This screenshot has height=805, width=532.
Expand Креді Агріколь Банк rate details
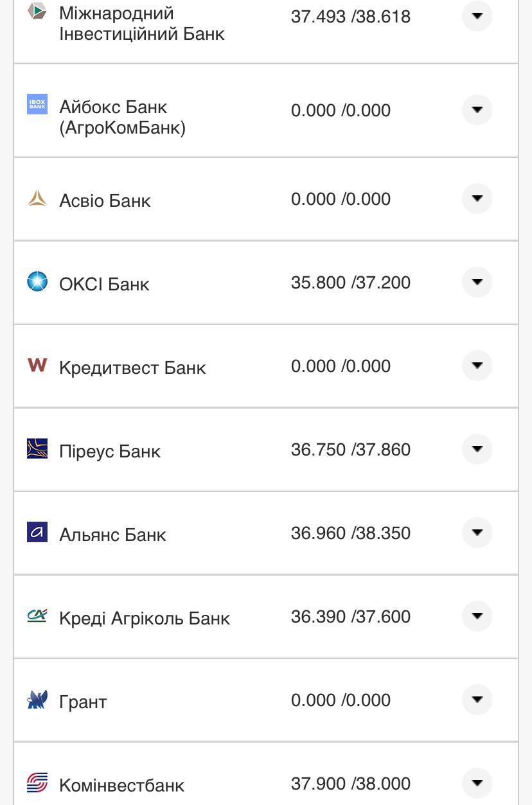tap(477, 616)
